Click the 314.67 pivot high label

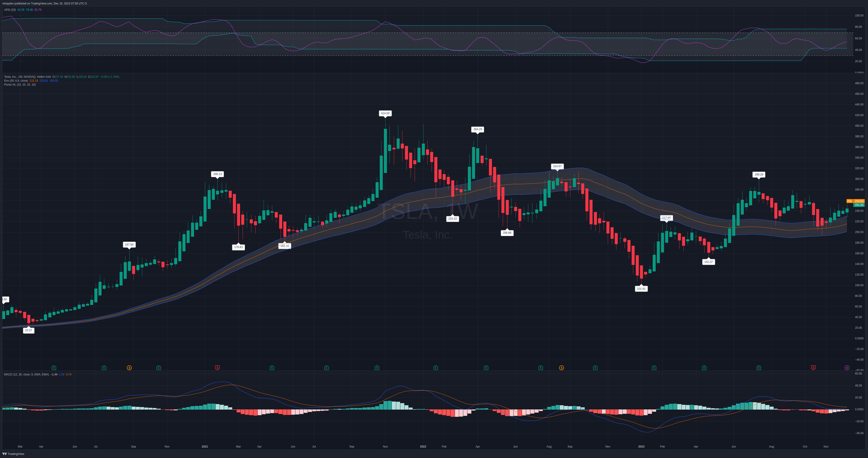(557, 166)
